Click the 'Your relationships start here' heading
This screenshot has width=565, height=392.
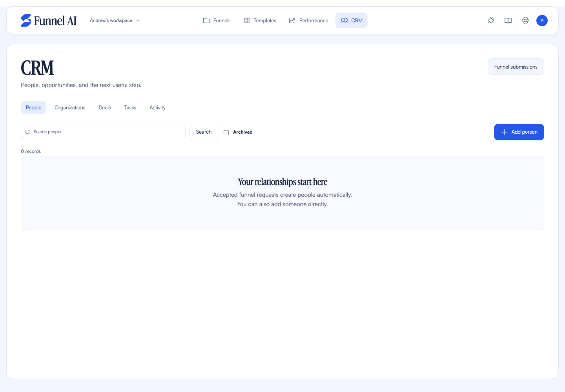pos(282,182)
